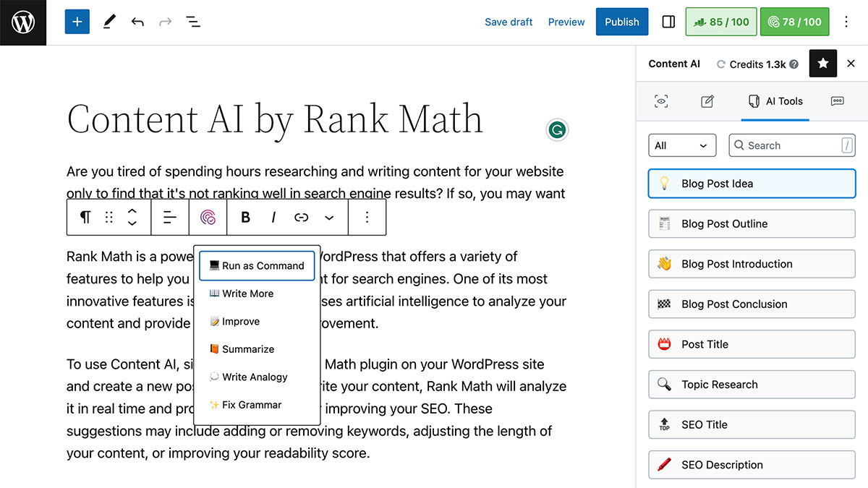Click the green 85/100 SEO score indicator

tap(720, 22)
